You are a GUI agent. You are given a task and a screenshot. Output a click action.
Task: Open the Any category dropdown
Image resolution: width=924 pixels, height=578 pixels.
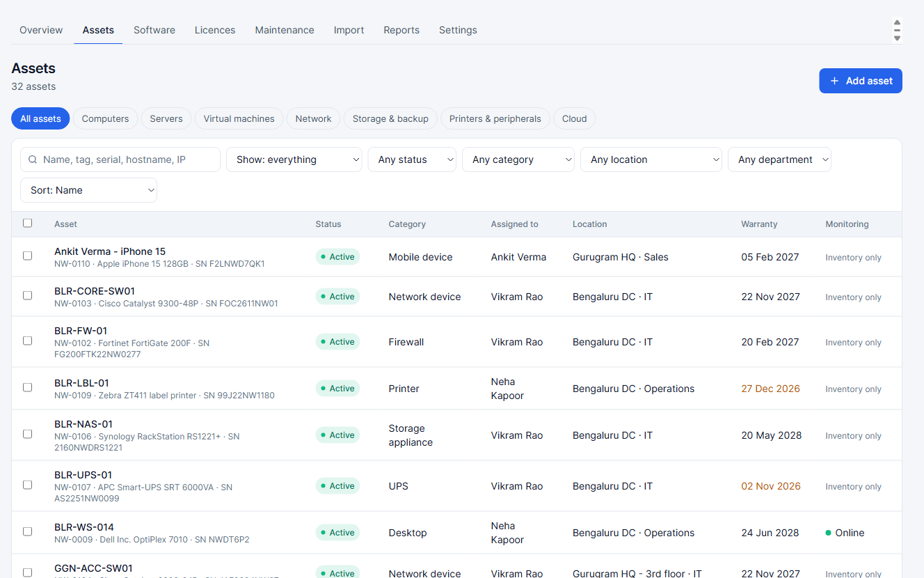518,159
